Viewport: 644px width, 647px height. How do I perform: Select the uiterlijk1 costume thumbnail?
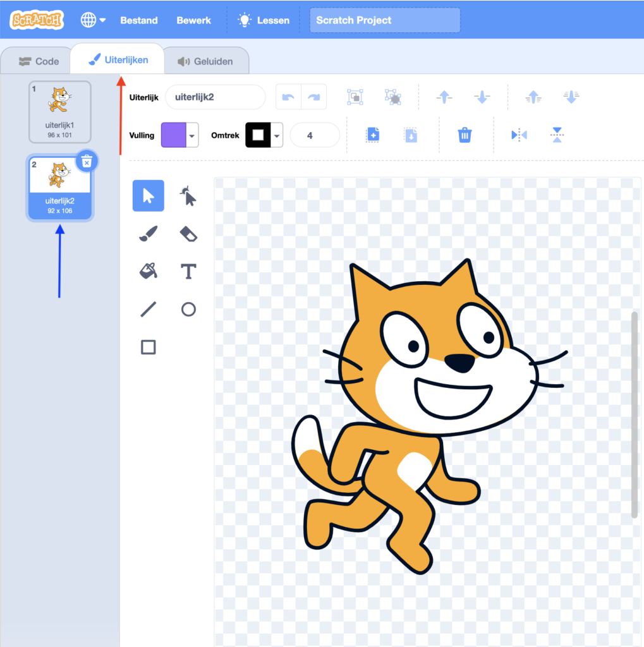(60, 111)
